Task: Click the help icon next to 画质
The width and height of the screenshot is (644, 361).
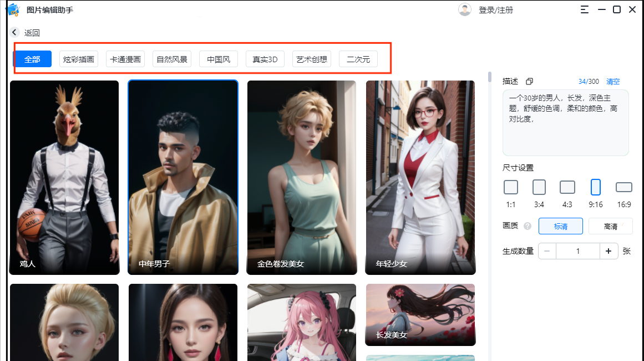Action: coord(528,226)
